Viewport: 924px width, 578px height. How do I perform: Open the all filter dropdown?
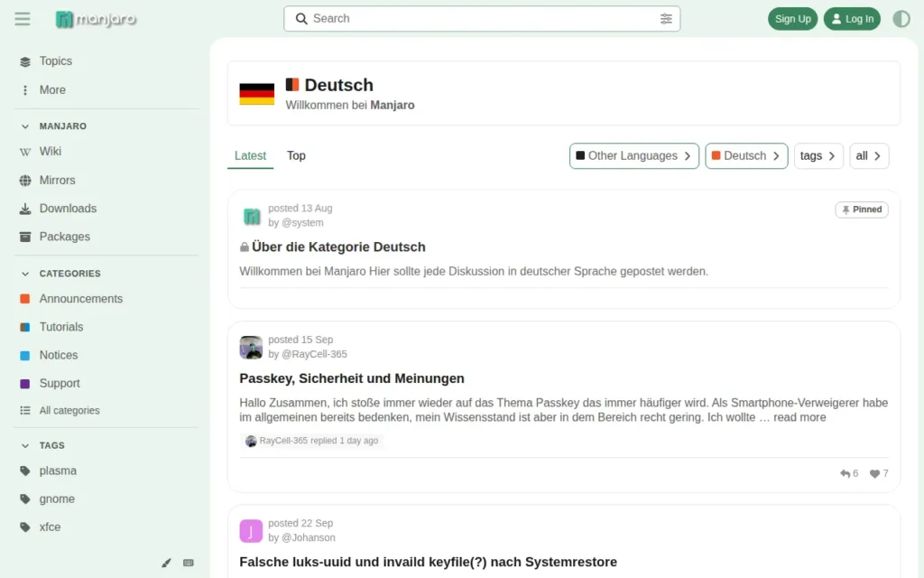(869, 155)
